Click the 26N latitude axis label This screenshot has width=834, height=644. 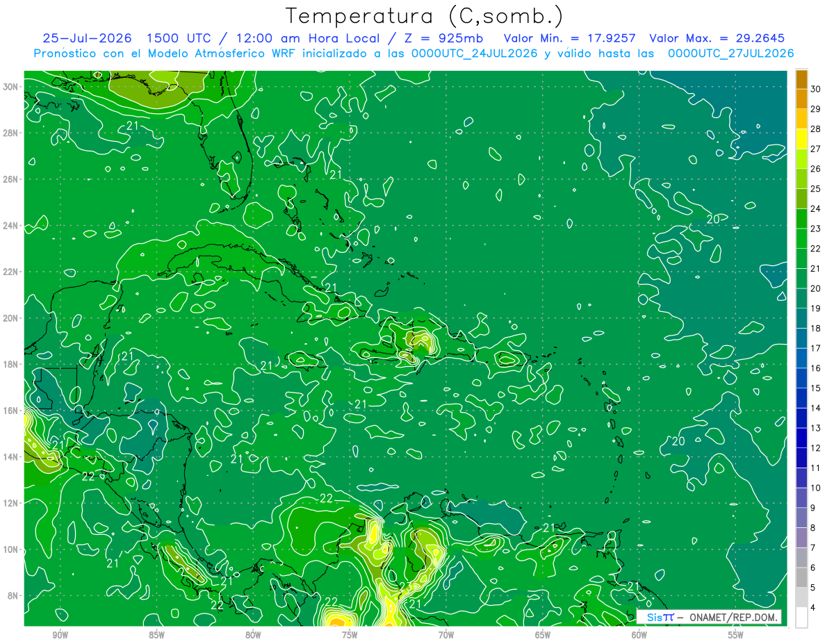[10, 179]
